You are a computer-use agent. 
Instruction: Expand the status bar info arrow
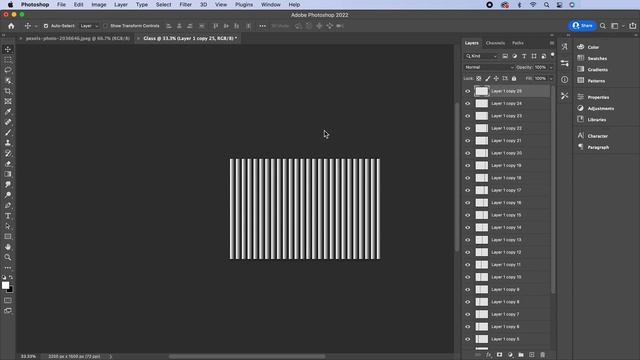click(x=110, y=356)
